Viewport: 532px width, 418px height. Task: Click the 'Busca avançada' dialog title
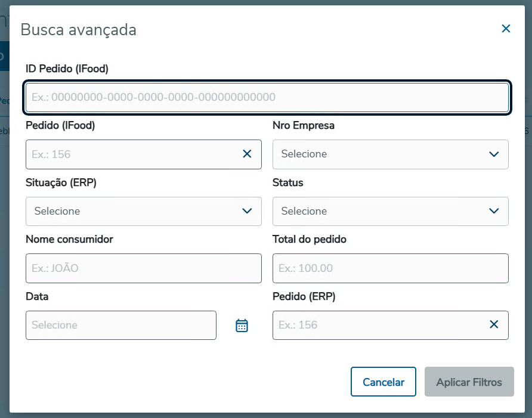tap(79, 29)
